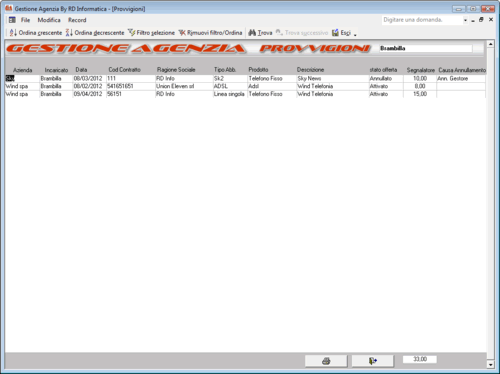Open the Record menu
Image resolution: width=500 pixels, height=374 pixels.
(77, 20)
